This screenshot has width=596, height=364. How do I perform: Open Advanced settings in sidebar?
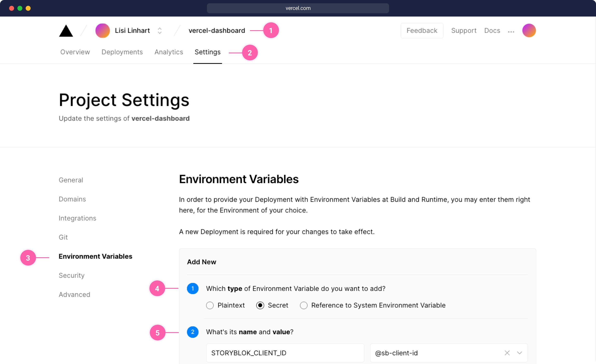pos(74,295)
